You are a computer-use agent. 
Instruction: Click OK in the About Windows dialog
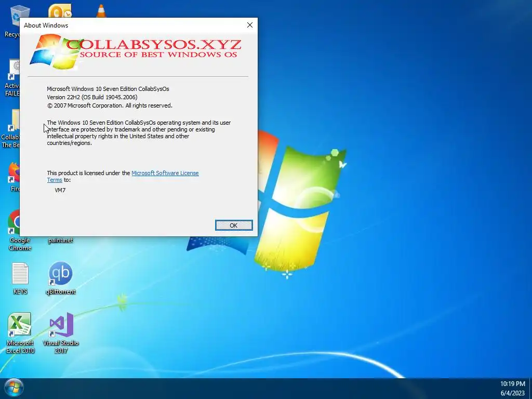pyautogui.click(x=234, y=225)
